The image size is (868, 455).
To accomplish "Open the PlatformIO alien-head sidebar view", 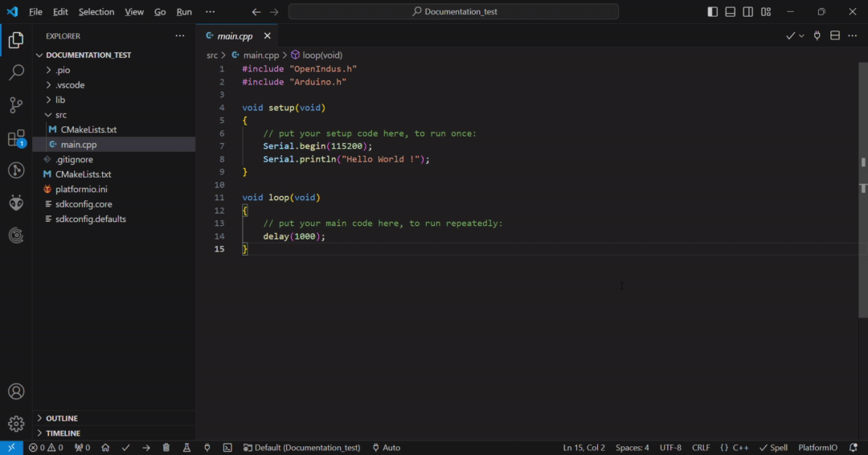I will (16, 203).
